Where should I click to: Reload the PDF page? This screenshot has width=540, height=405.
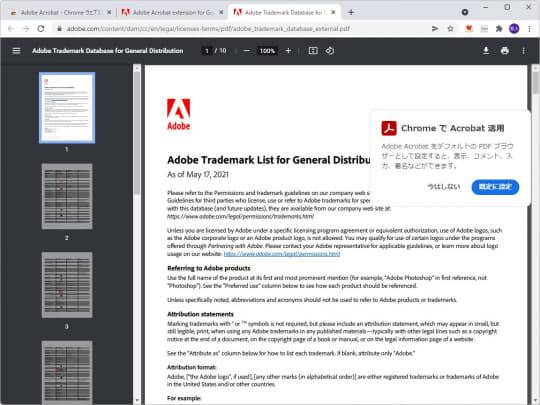41,29
